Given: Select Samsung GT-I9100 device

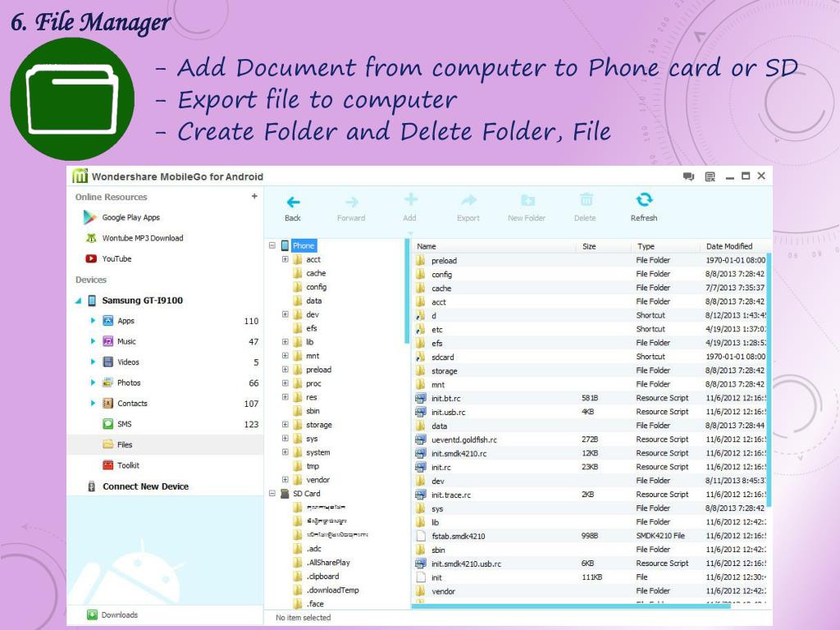Looking at the screenshot, I should click(142, 300).
